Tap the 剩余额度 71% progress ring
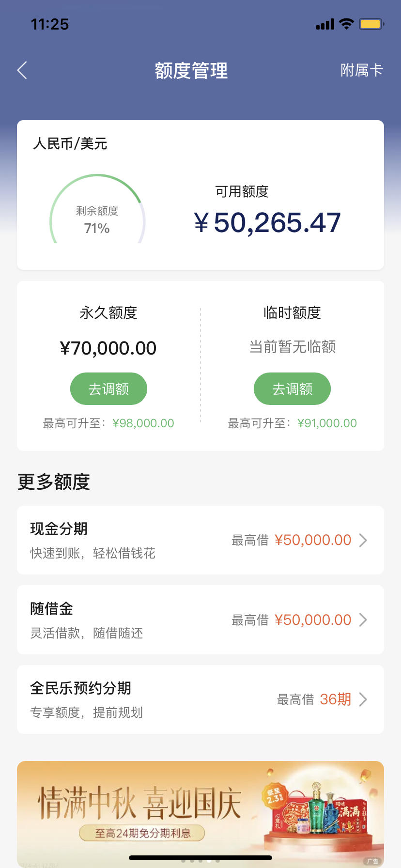Image resolution: width=401 pixels, height=868 pixels. pyautogui.click(x=97, y=209)
